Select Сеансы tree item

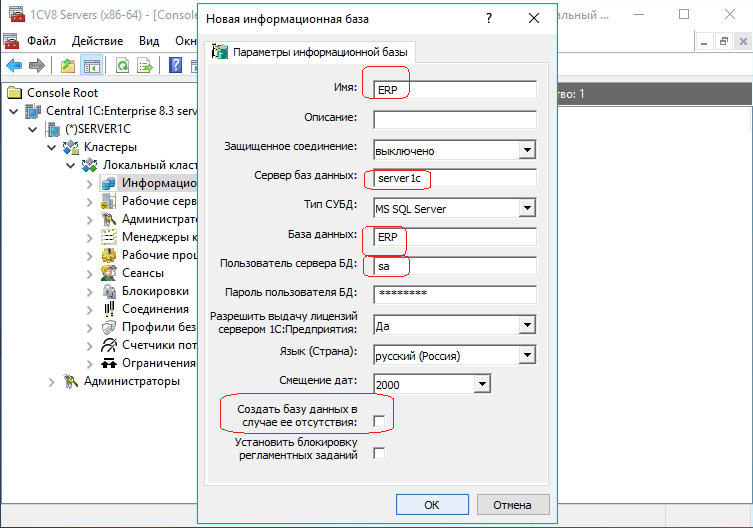pyautogui.click(x=143, y=273)
